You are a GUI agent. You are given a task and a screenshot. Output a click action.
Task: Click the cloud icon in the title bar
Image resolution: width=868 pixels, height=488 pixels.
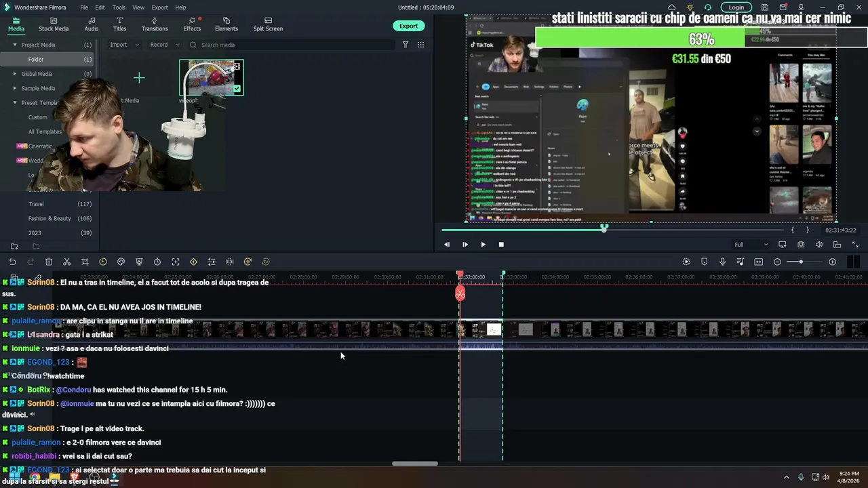click(x=672, y=7)
